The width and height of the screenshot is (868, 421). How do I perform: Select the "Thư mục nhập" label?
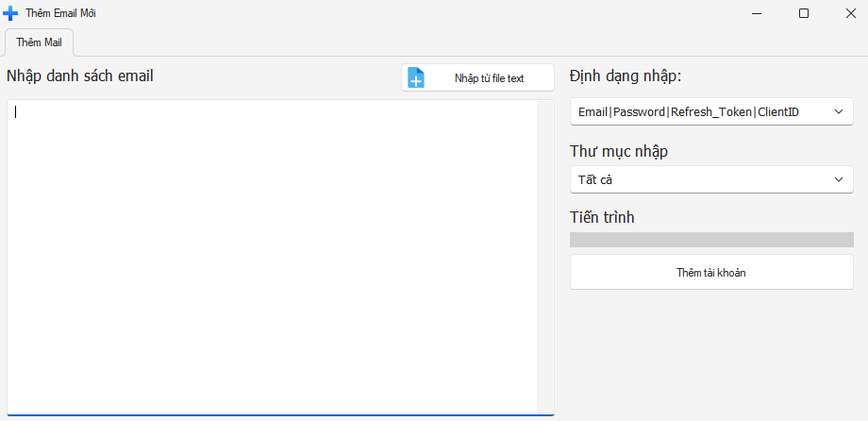[x=622, y=151]
